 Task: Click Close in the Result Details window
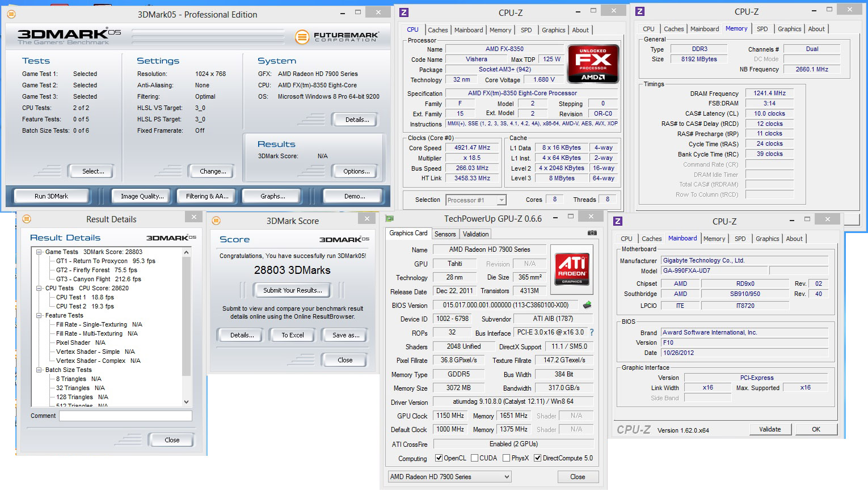172,440
